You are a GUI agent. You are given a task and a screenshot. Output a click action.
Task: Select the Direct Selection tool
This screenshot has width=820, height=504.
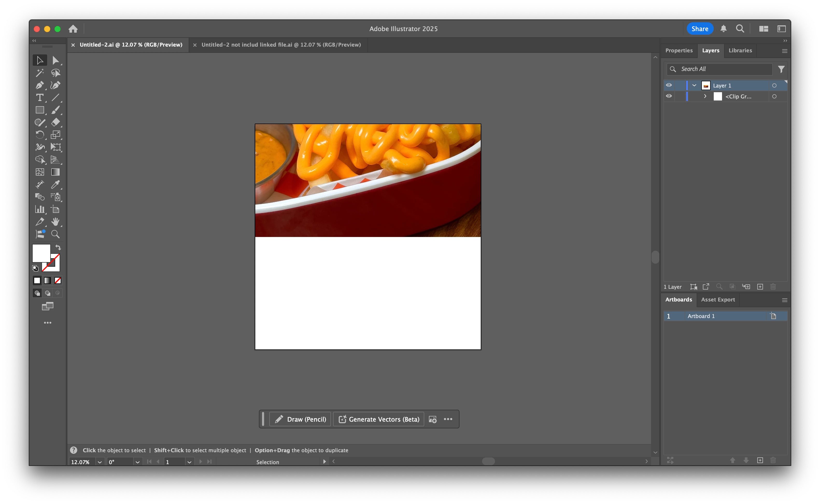[x=55, y=60]
